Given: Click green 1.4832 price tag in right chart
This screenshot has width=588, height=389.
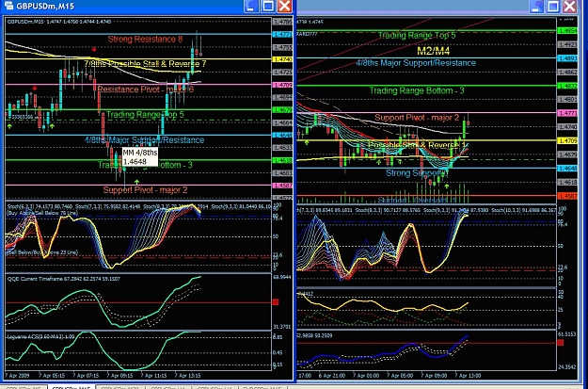Looking at the screenshot, I should click(x=567, y=86).
